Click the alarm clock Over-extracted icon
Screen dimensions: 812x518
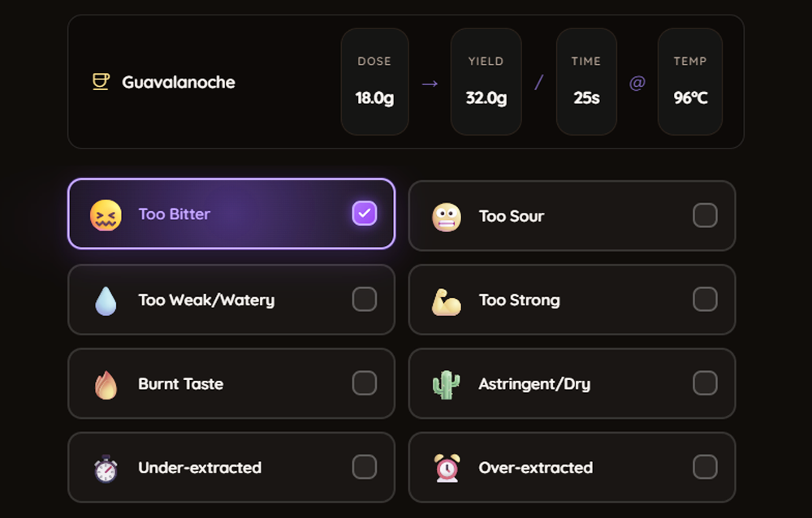pyautogui.click(x=447, y=468)
